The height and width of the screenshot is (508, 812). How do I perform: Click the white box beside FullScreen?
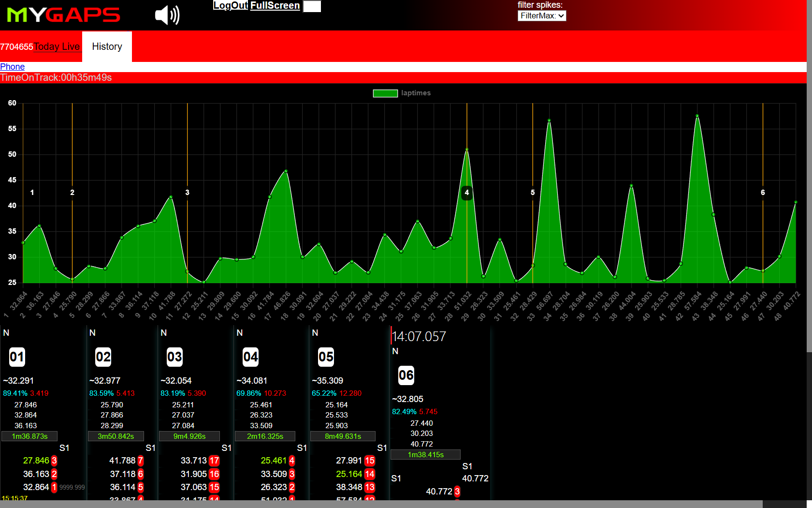(x=312, y=6)
